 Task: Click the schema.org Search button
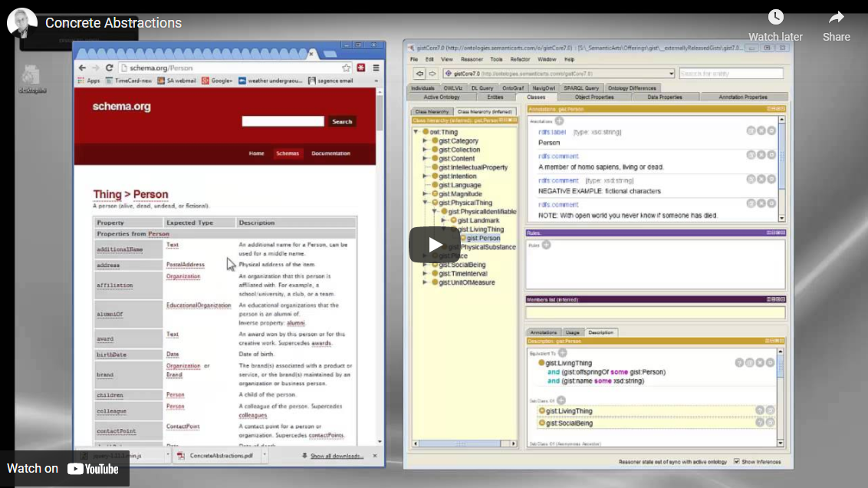342,121
